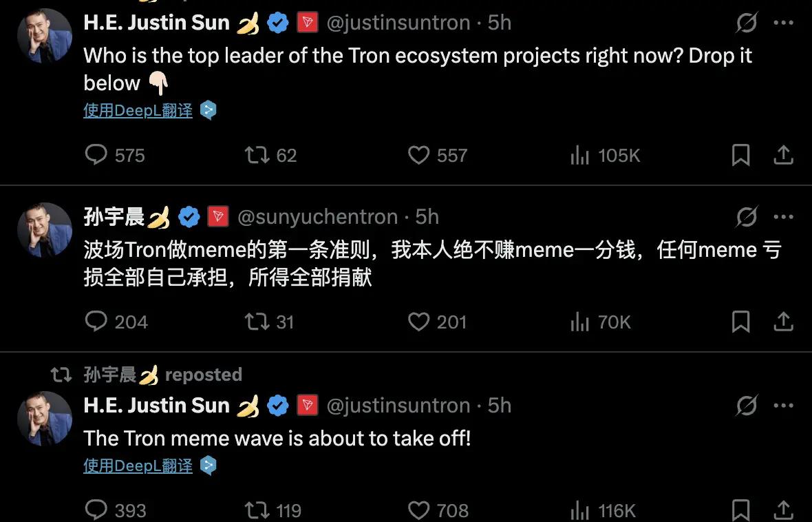Open more options on meme wave tweet

[x=784, y=406]
